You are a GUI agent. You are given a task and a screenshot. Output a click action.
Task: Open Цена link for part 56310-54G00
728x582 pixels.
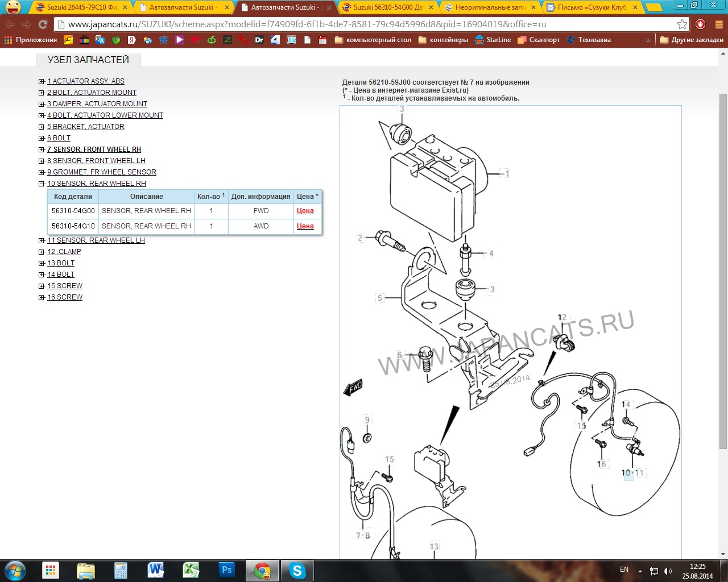pos(305,211)
